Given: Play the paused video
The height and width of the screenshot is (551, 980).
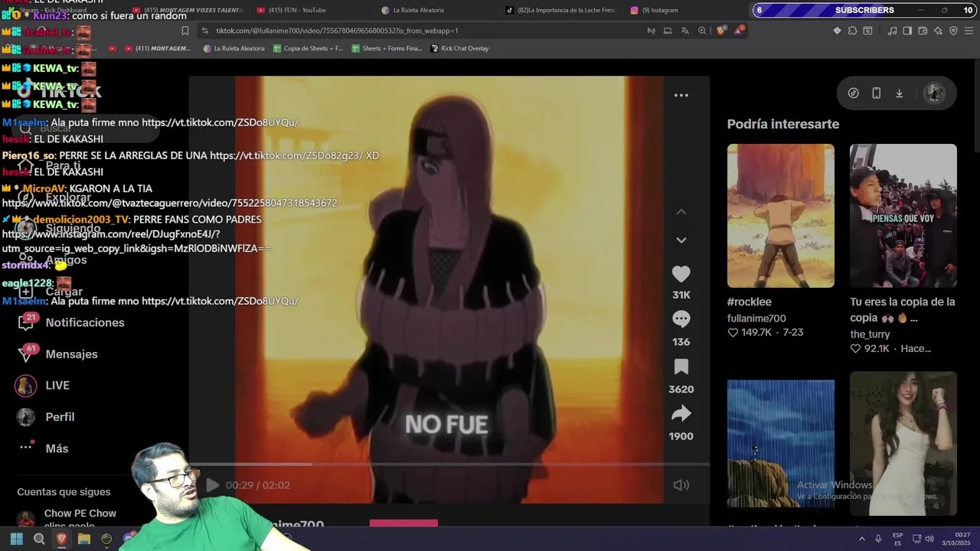Looking at the screenshot, I should point(212,485).
